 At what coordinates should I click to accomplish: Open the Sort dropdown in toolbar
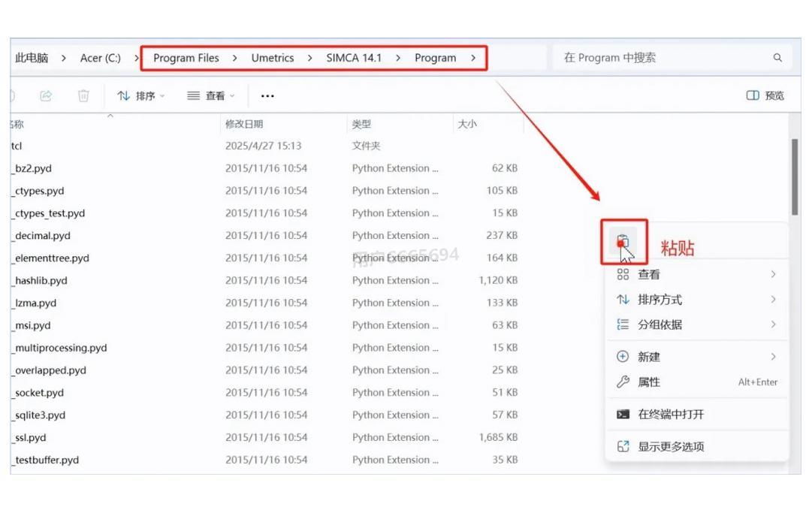point(140,95)
